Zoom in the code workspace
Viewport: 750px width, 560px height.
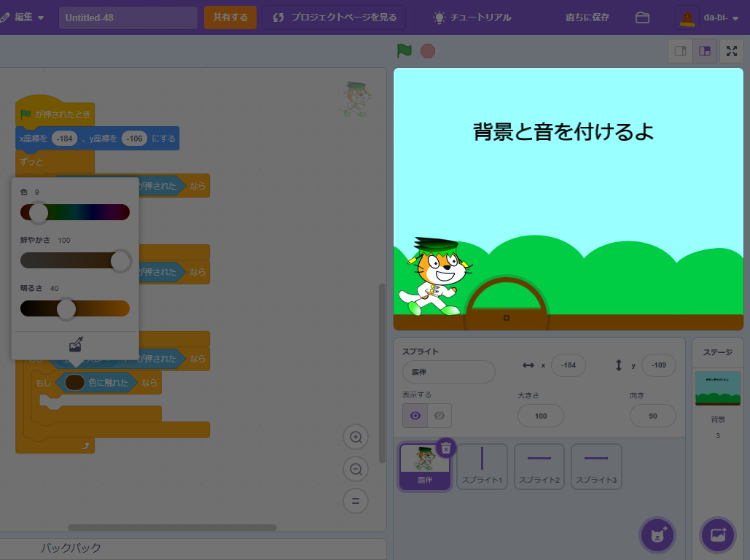pyautogui.click(x=356, y=437)
